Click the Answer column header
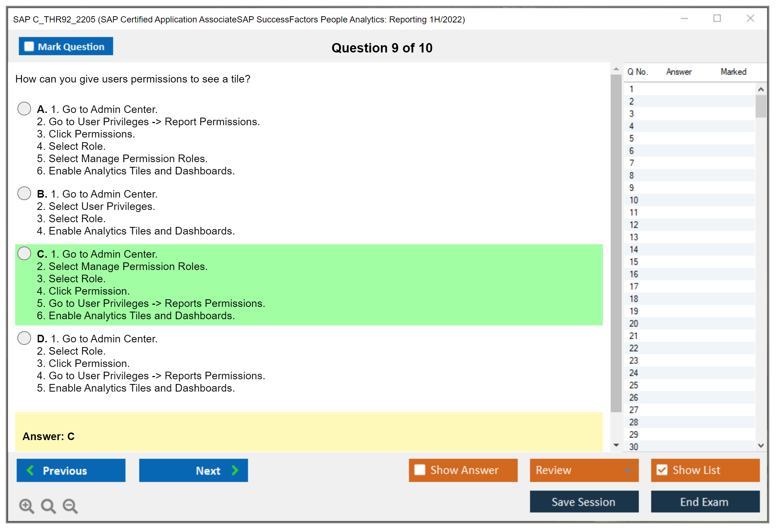 [678, 72]
